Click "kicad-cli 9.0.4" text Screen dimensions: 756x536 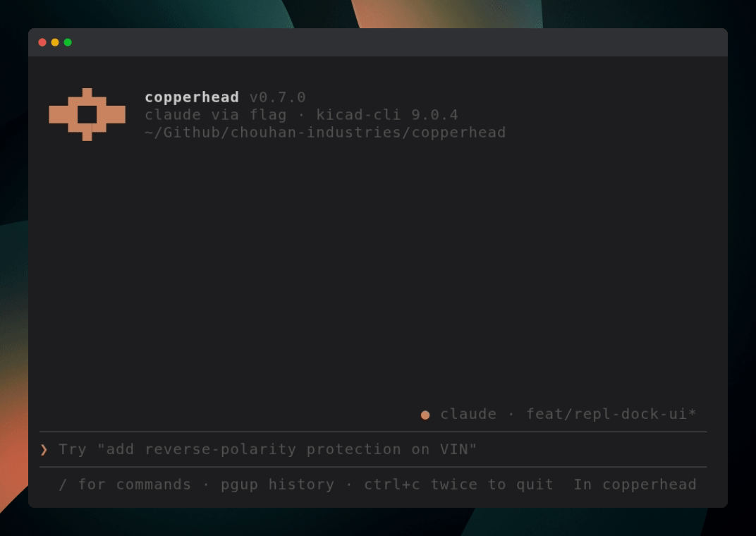click(x=387, y=115)
